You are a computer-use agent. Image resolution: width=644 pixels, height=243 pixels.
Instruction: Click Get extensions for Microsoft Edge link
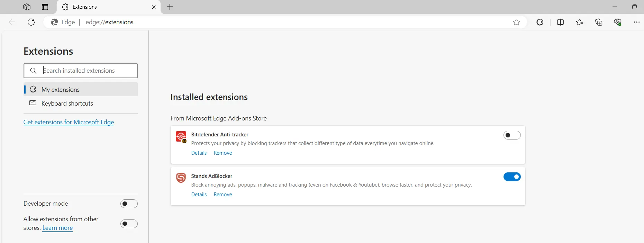point(69,122)
